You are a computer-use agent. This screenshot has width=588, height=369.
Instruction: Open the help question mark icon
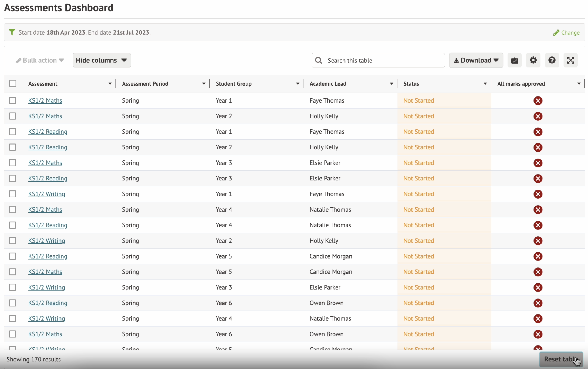pos(552,60)
